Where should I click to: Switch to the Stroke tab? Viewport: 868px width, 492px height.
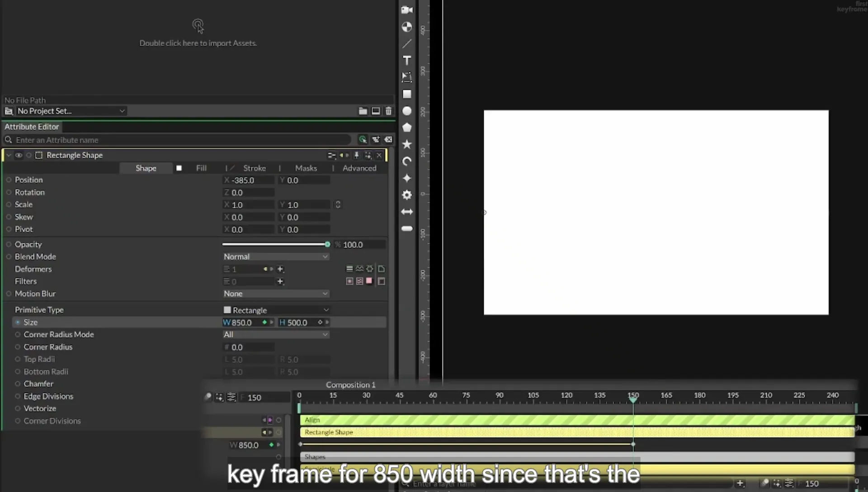255,168
